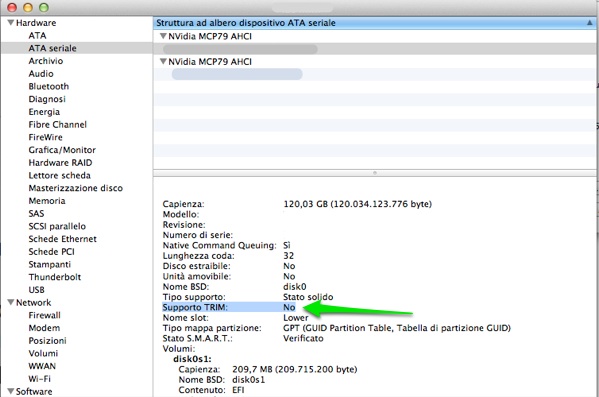The height and width of the screenshot is (397, 599).
Task: Select Diagnosi in the sidebar
Action: coord(47,99)
